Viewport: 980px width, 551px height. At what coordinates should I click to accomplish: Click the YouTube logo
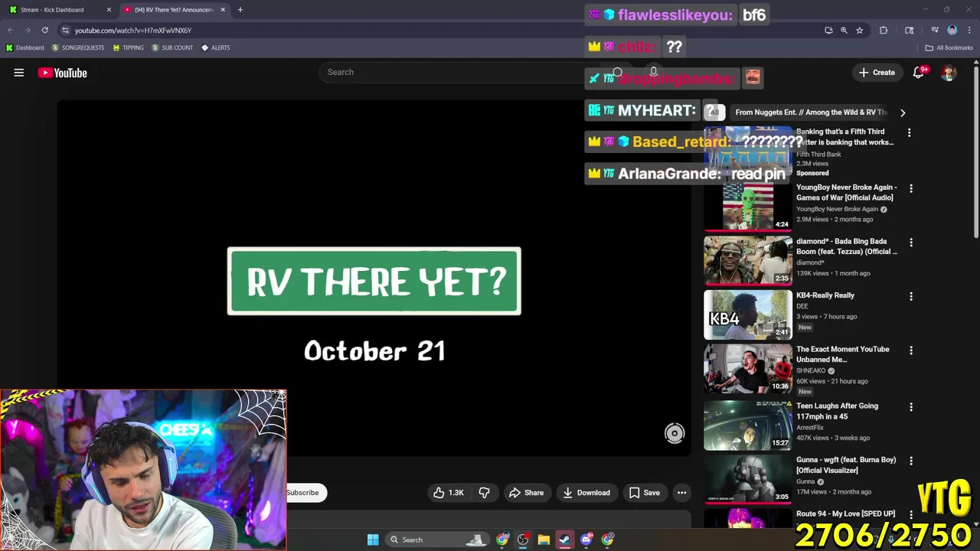(x=62, y=73)
